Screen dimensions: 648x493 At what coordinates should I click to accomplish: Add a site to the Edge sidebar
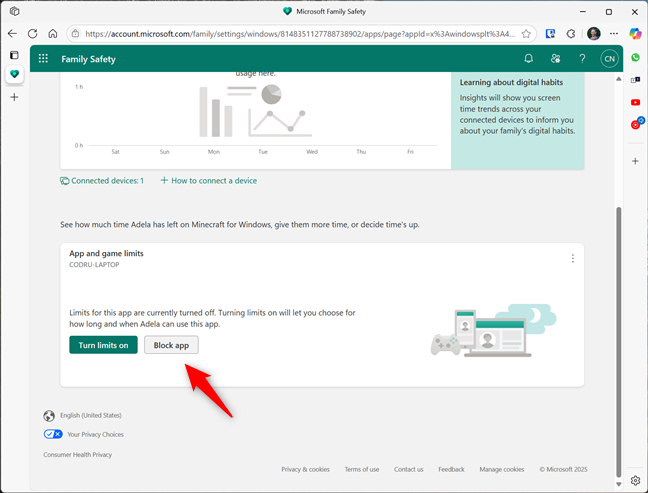(x=636, y=161)
